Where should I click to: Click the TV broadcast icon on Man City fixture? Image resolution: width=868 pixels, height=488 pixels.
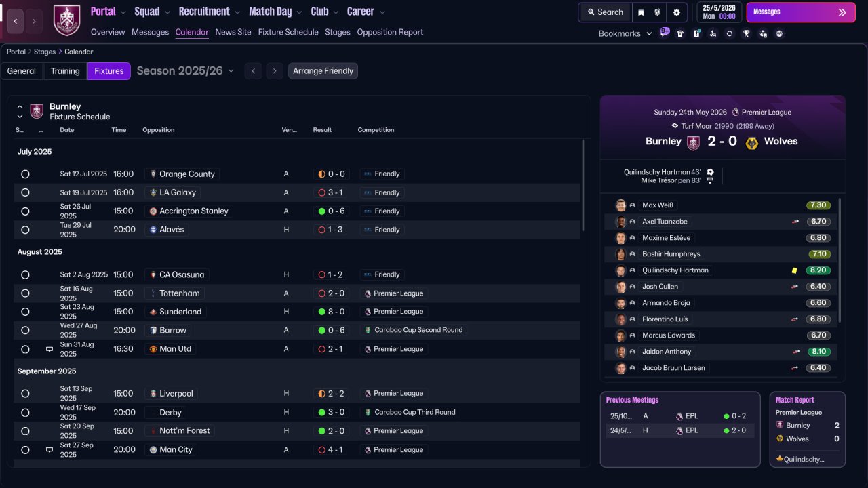[x=49, y=449]
